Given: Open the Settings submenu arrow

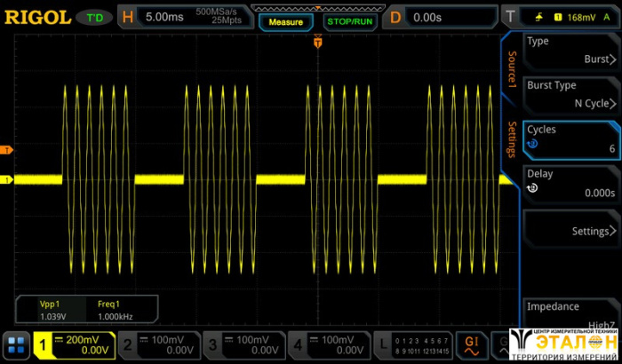Looking at the screenshot, I should 570,231.
